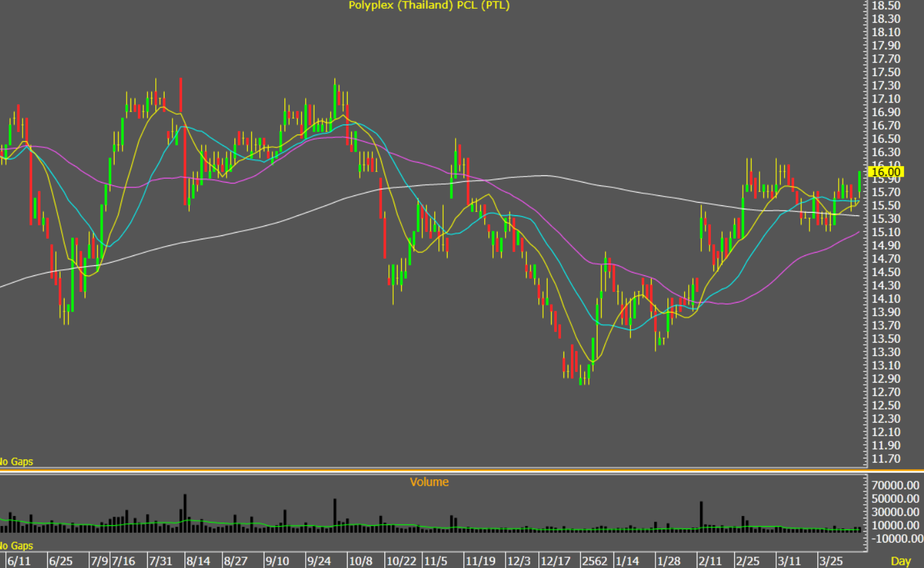This screenshot has width=924, height=568.
Task: Click the 70000.00 volume axis label
Action: click(x=897, y=485)
